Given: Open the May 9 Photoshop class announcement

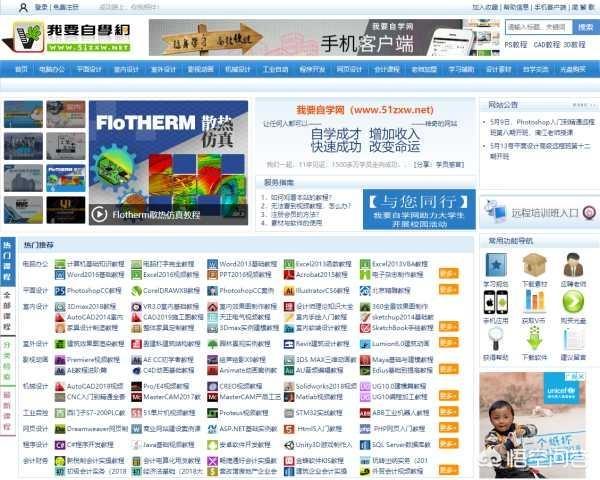Looking at the screenshot, I should (x=543, y=127).
